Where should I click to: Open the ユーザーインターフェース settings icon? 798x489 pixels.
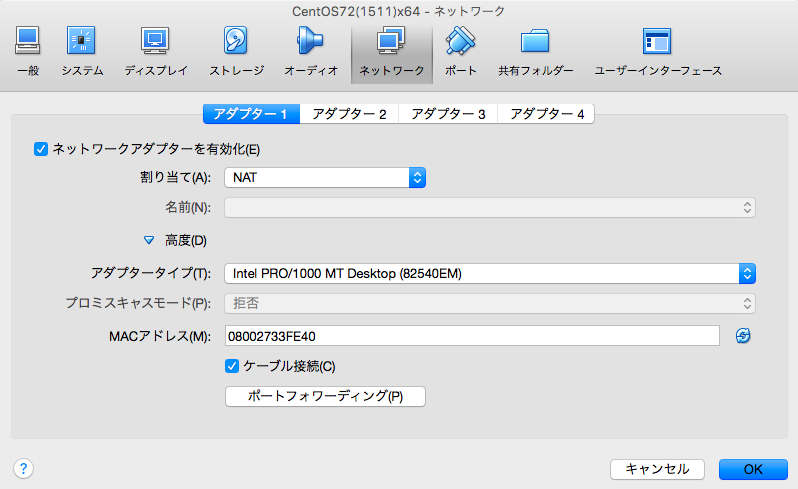[x=658, y=52]
